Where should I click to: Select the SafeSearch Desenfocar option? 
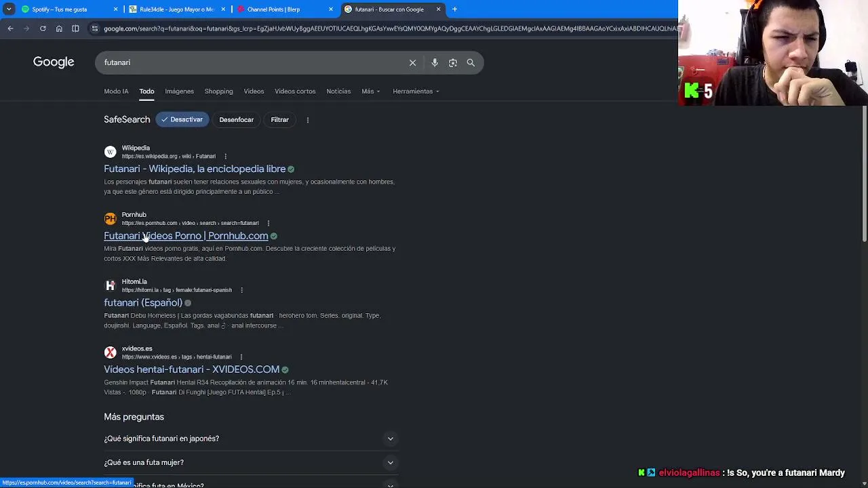pyautogui.click(x=236, y=120)
